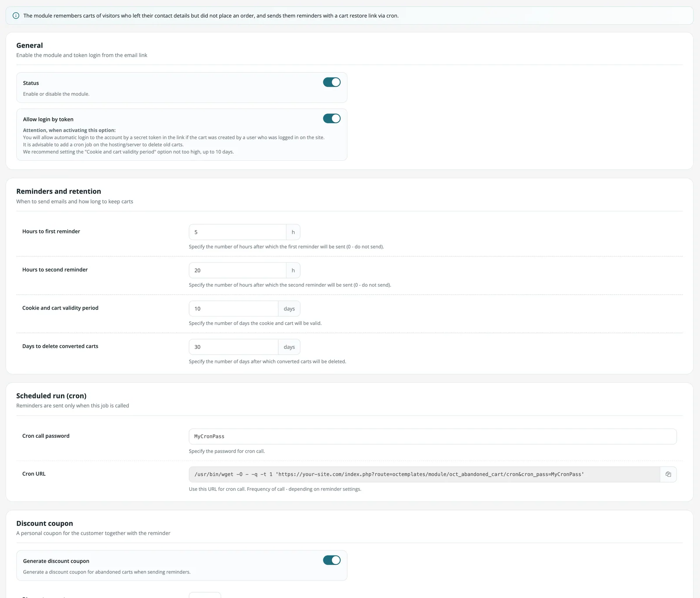The width and height of the screenshot is (700, 598).
Task: Click the 'Hours to first reminder' label
Action: (51, 232)
